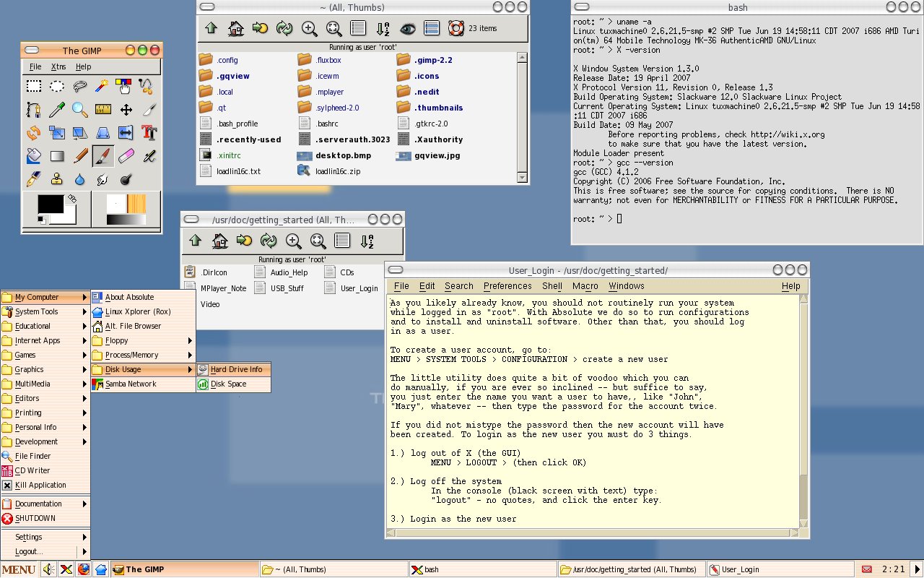Open the lifebuoy help icon in filer

click(455, 29)
